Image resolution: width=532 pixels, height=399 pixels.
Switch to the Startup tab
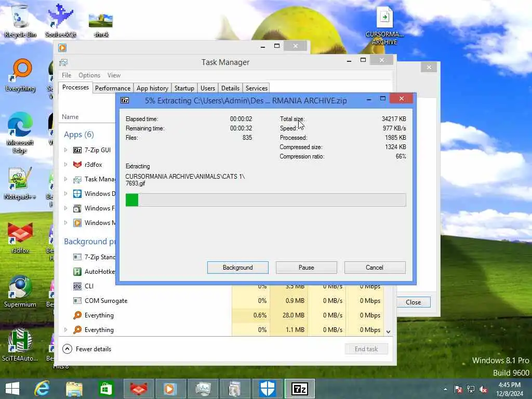pos(184,88)
